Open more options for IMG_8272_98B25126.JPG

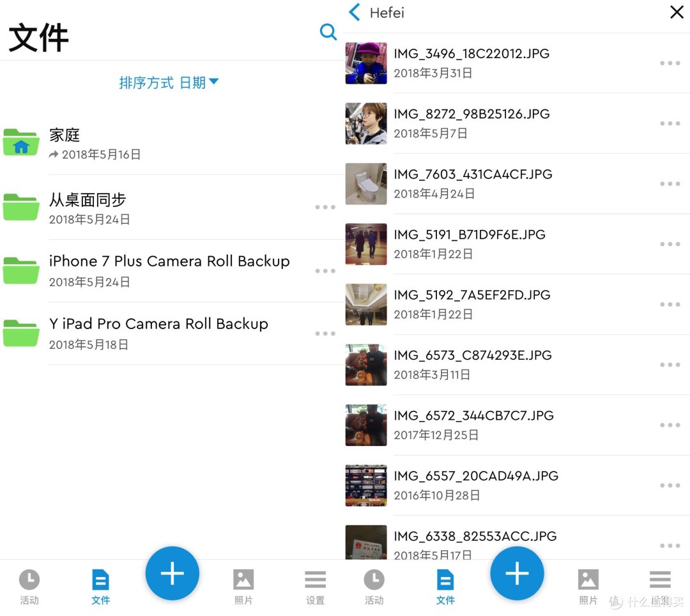point(670,123)
